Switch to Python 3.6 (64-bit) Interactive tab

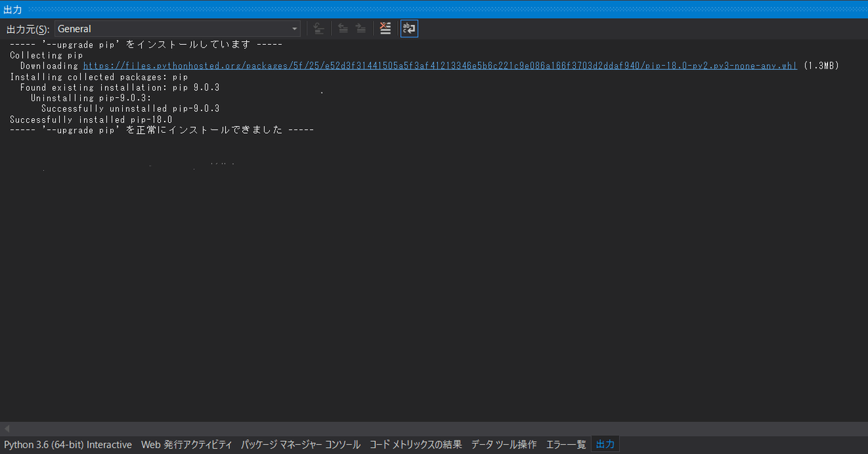(x=68, y=444)
